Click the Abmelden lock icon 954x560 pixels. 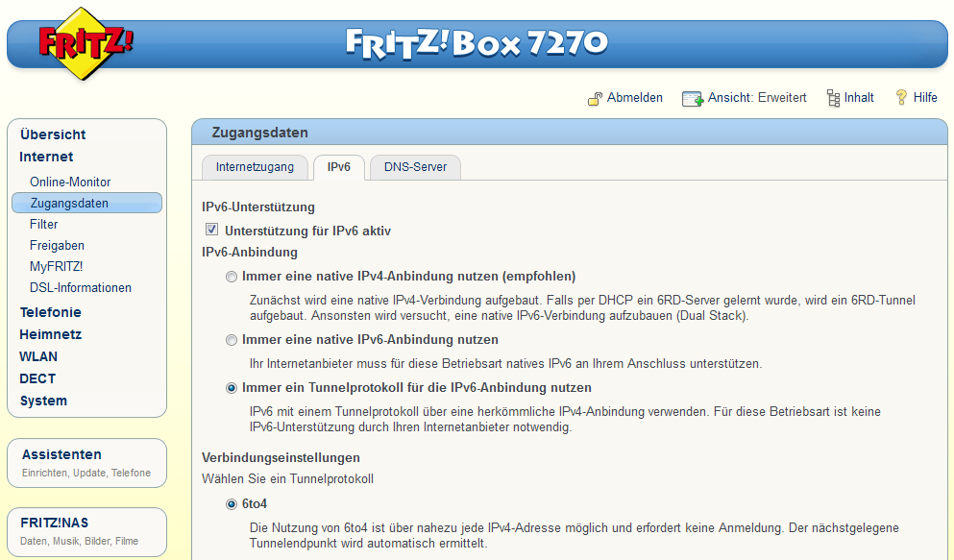(595, 99)
